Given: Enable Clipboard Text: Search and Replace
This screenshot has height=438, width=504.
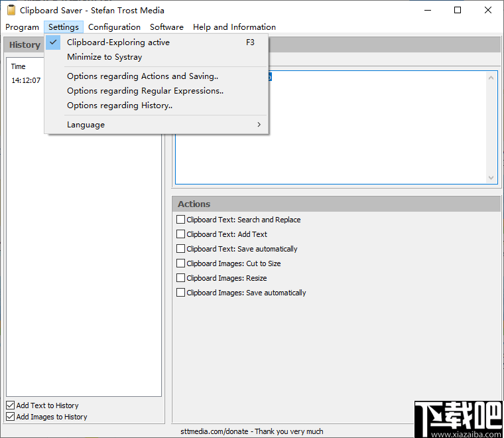Looking at the screenshot, I should [180, 220].
